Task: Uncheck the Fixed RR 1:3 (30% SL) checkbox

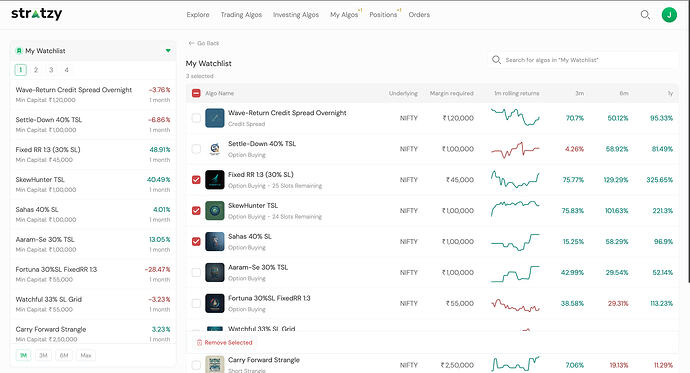Action: coord(196,179)
